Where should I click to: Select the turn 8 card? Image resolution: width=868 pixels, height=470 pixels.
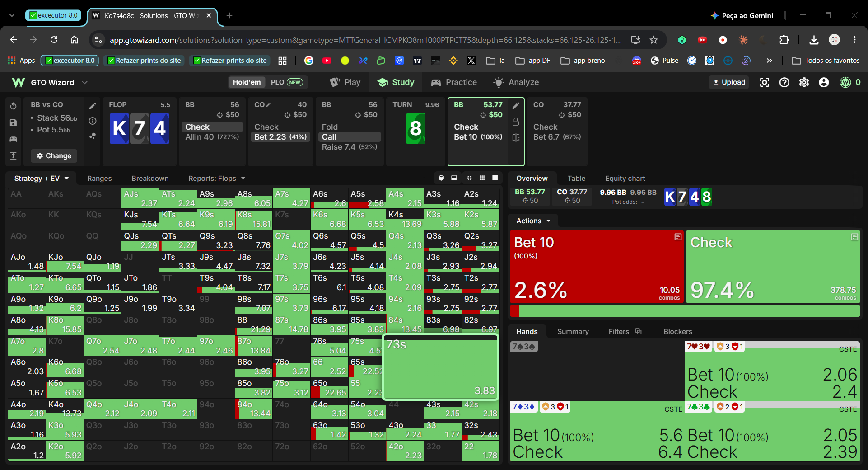(415, 129)
